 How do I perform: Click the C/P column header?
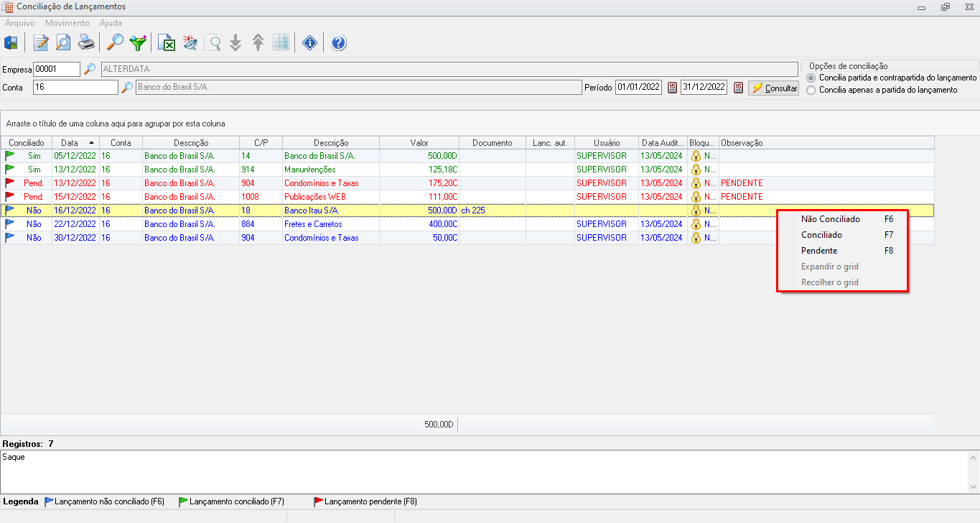(x=261, y=143)
